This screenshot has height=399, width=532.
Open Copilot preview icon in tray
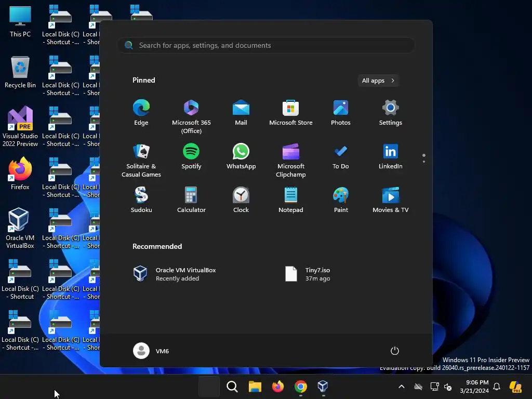click(x=515, y=387)
